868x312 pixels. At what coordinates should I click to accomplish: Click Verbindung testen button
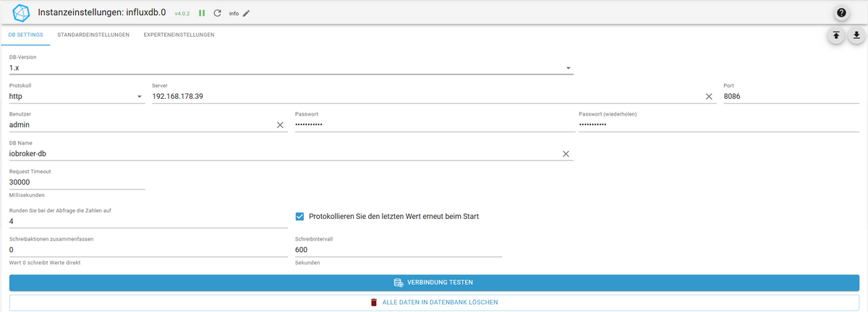click(434, 282)
